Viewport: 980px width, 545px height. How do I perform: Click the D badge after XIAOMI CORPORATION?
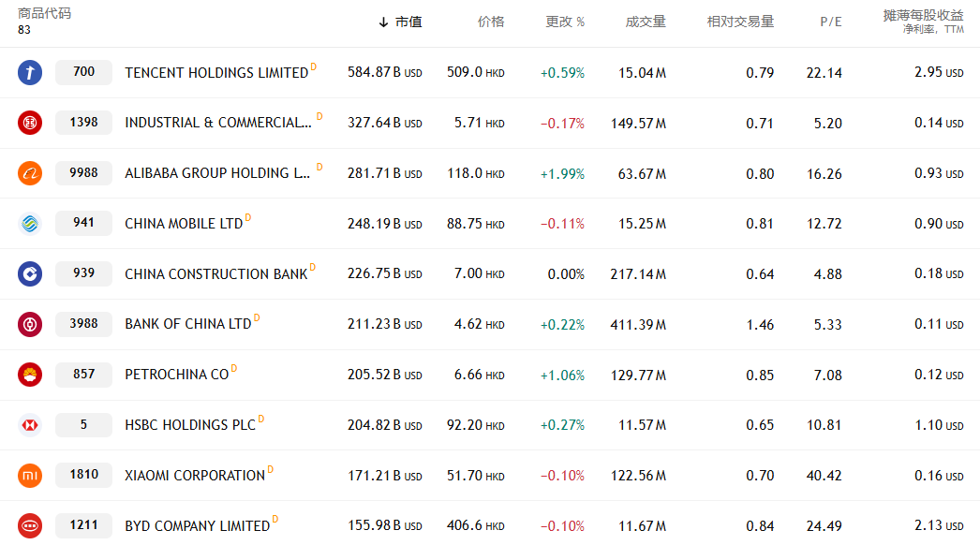[271, 469]
